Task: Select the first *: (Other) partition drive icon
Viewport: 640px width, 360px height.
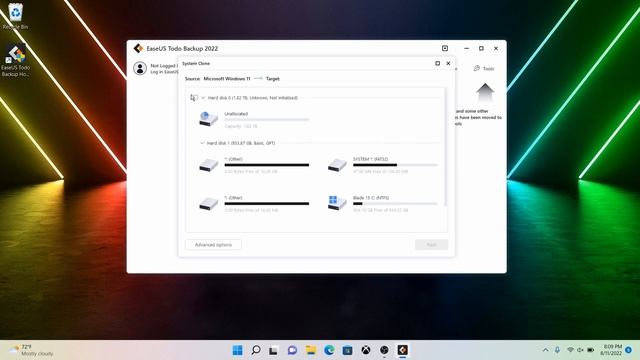Action: click(209, 164)
